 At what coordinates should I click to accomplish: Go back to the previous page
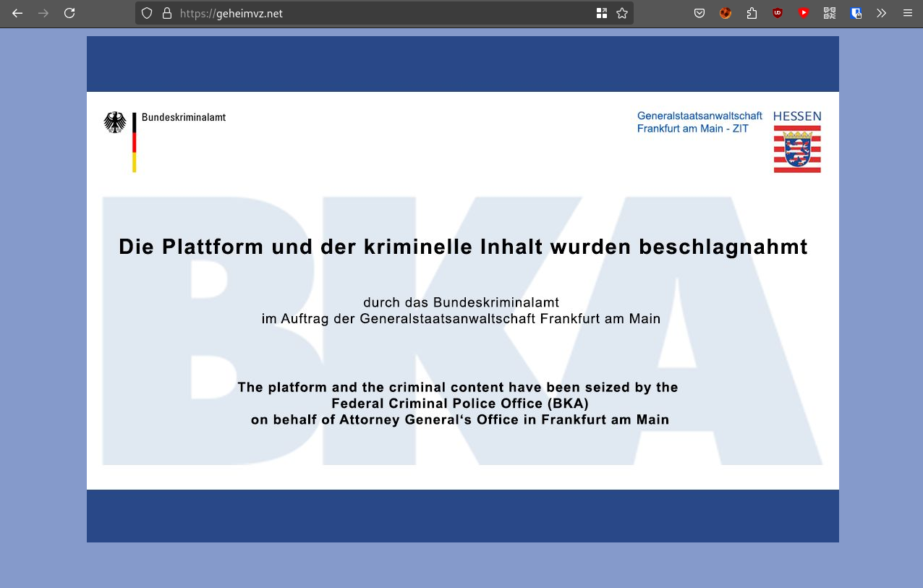17,13
